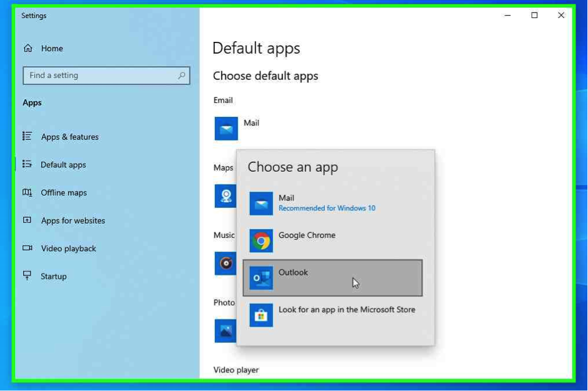The height and width of the screenshot is (391, 588).
Task: Open Apps & features settings page
Action: 69,137
